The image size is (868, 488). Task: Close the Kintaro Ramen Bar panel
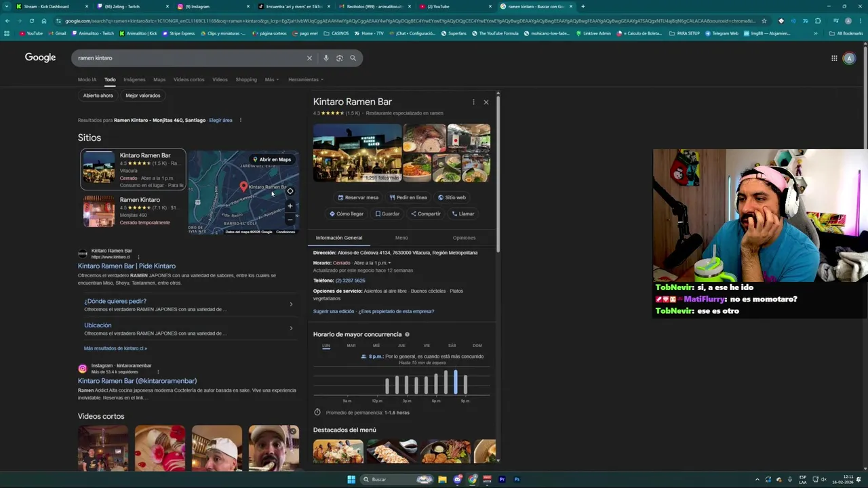[486, 102]
